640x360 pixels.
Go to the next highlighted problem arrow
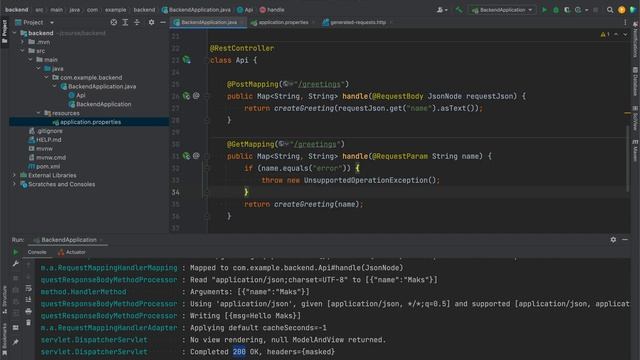pyautogui.click(x=625, y=35)
